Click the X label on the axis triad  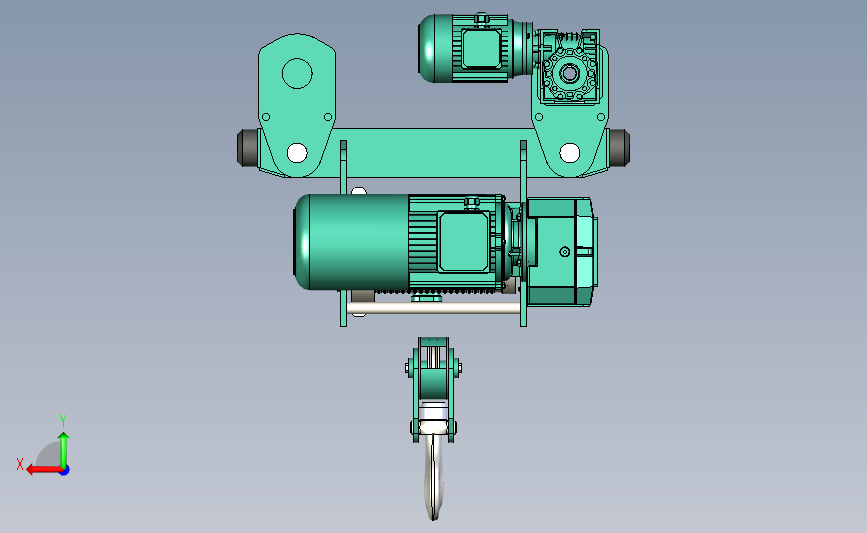pos(20,464)
